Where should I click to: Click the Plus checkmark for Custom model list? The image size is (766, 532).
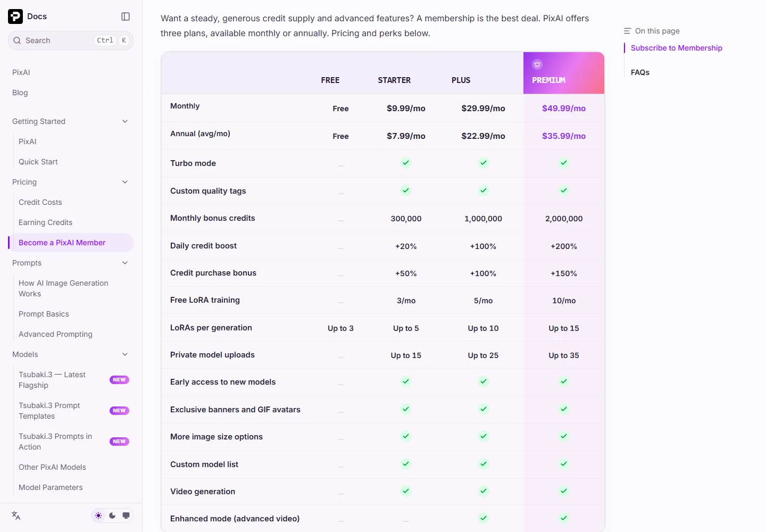pos(484,464)
